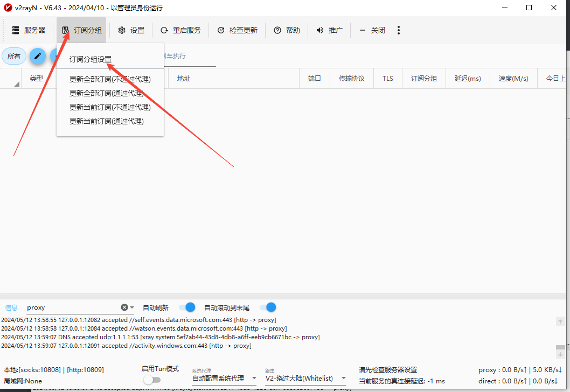Expand the 系统代理 system proxy dropdown
This screenshot has width=570, height=392.
click(254, 379)
